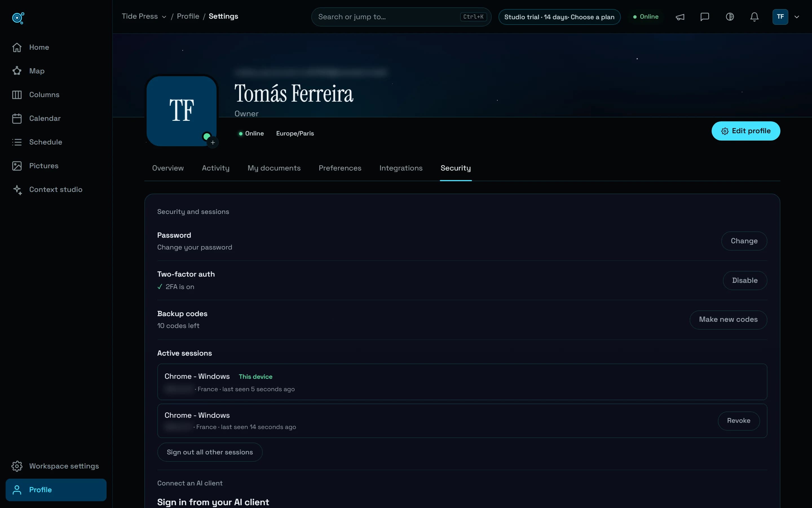
Task: Launch Context studio from sidebar
Action: [56, 189]
